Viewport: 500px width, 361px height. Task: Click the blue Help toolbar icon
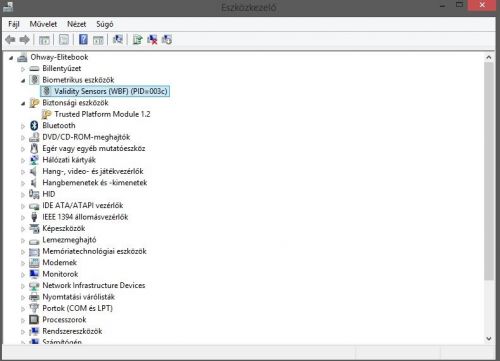click(83, 40)
